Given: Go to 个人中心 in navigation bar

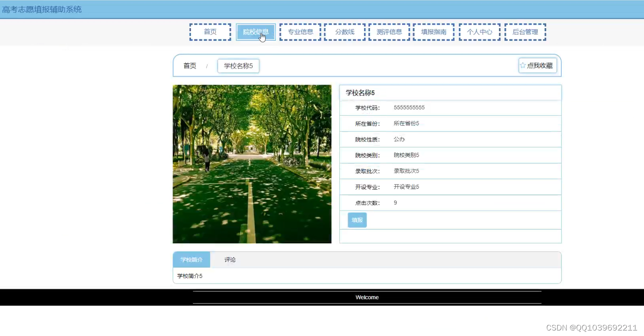Looking at the screenshot, I should coord(480,32).
